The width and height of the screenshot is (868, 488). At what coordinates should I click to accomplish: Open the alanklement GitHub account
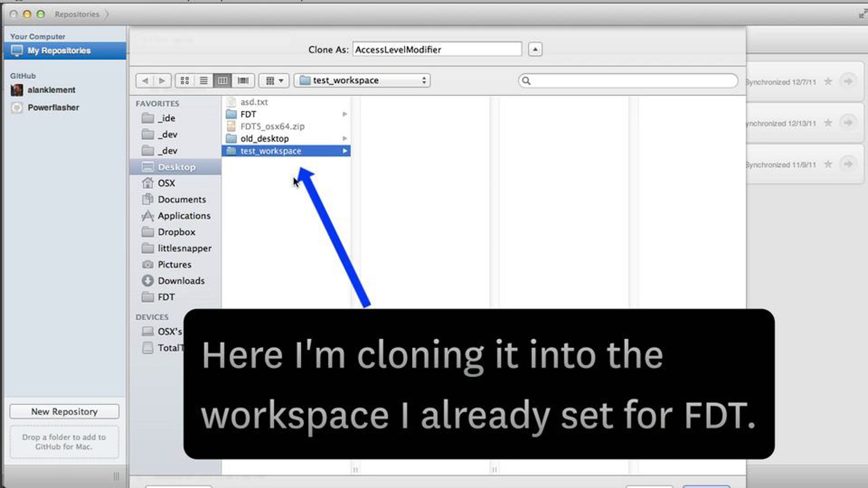(x=51, y=90)
